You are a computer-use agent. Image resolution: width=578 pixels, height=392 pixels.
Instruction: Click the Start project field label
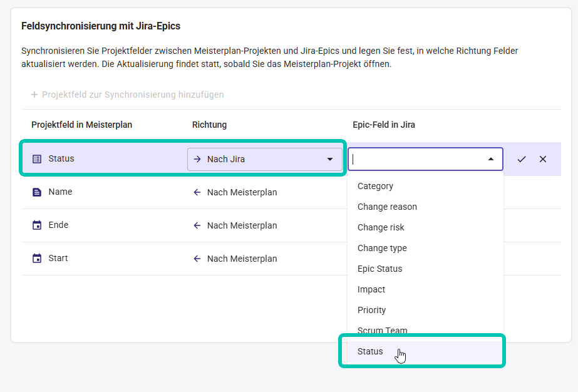[58, 258]
